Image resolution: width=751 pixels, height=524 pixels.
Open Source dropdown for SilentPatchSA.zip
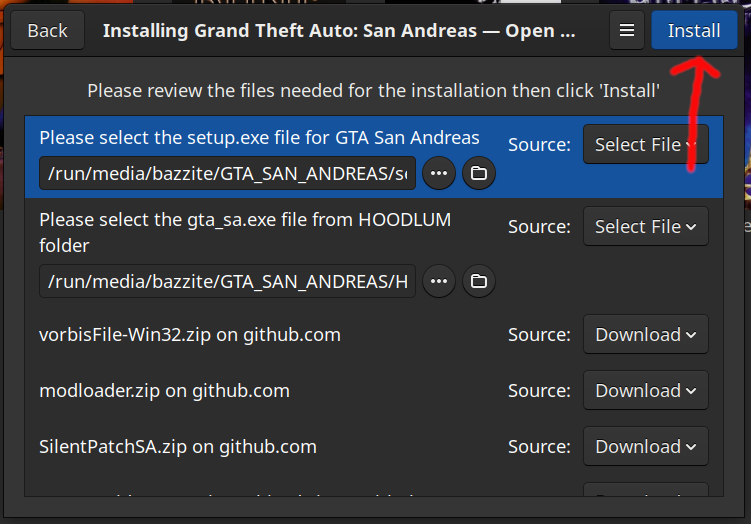646,446
